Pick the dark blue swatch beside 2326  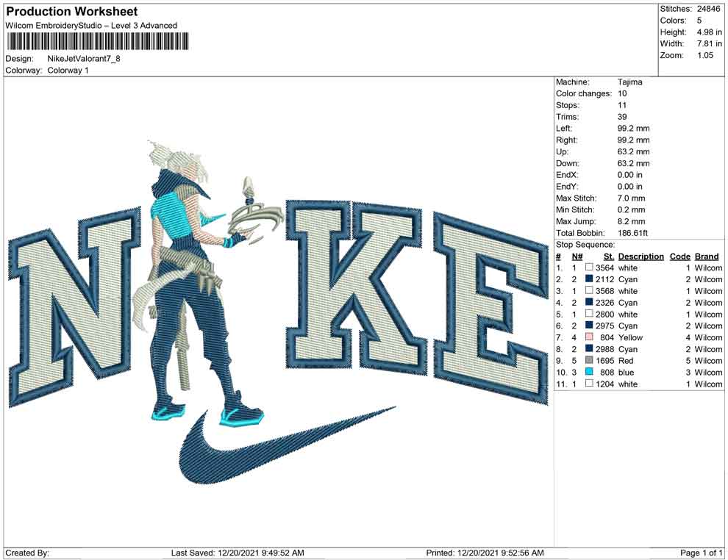tap(589, 302)
